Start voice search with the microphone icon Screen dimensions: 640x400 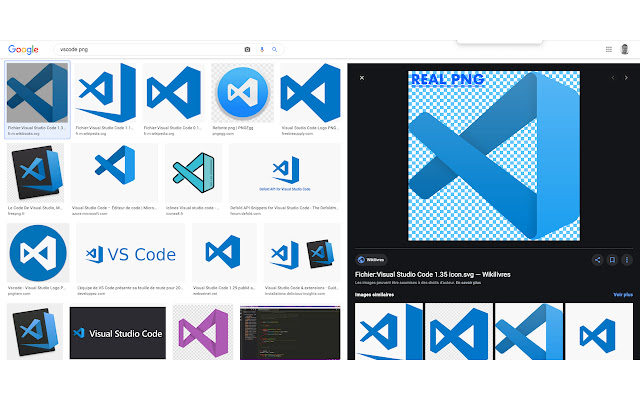coord(262,49)
